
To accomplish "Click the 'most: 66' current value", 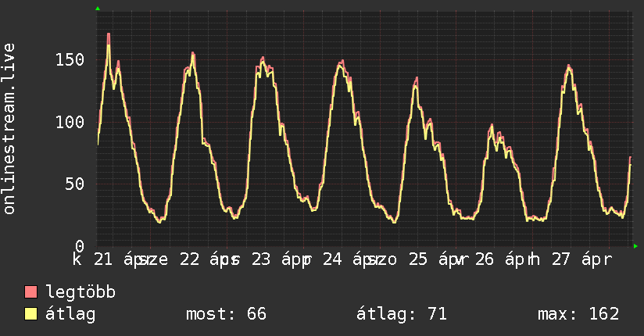I will tap(226, 314).
